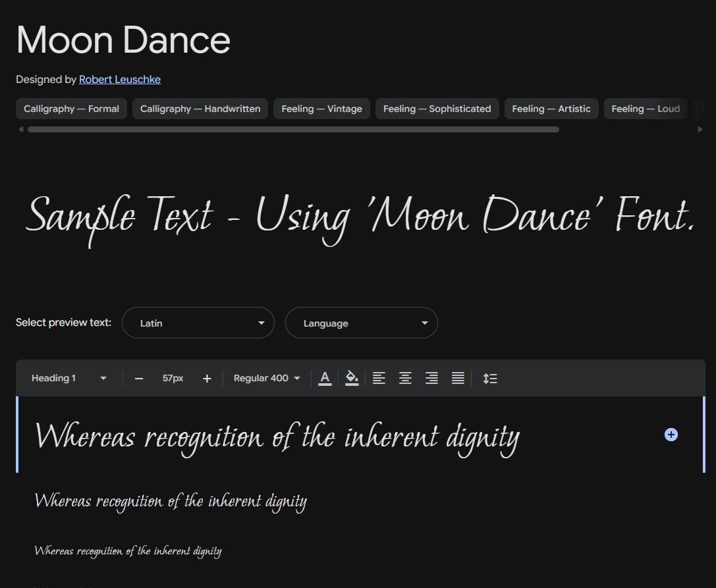Center align the text
Viewport: 716px width, 588px height.
click(x=406, y=379)
